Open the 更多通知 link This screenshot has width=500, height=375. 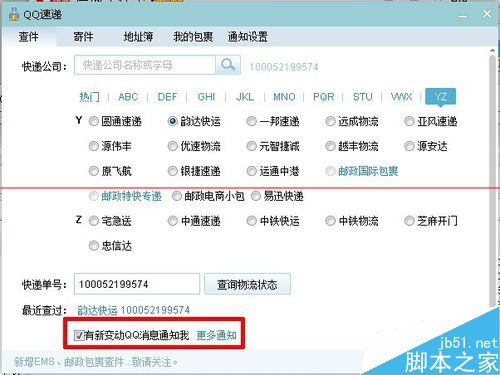[x=216, y=335]
